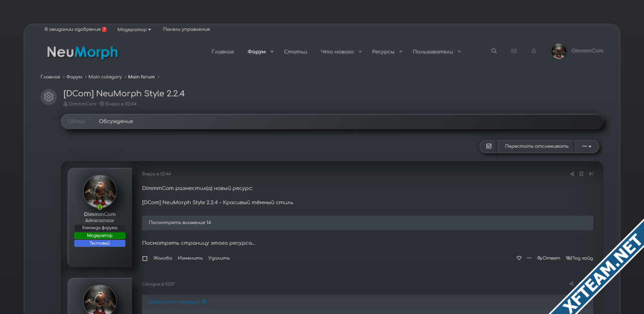
Task: Click the Жалоба report link
Action: (x=163, y=258)
